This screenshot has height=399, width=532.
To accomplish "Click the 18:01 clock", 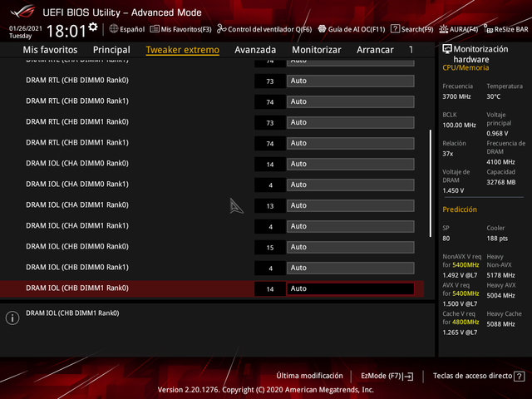I will tap(66, 32).
